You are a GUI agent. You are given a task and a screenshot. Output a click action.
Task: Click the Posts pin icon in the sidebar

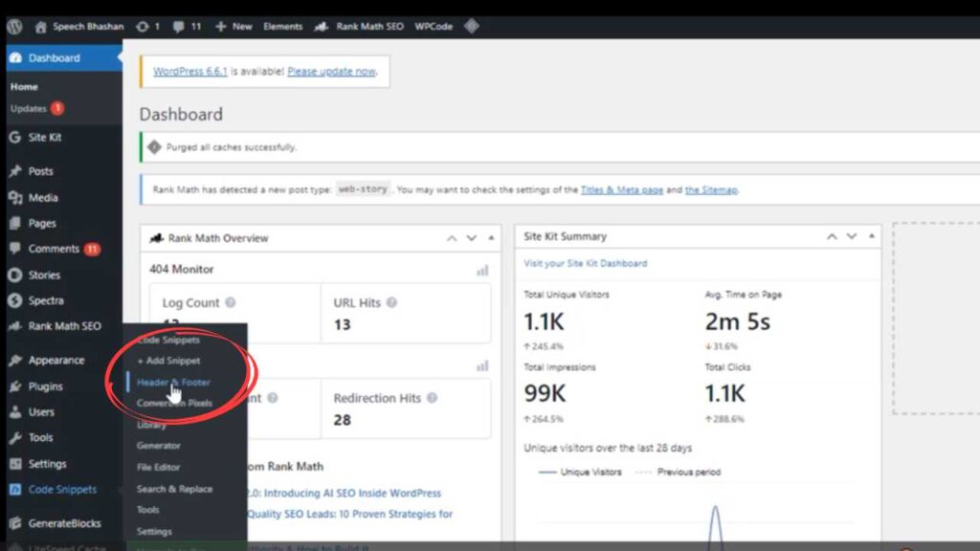15,171
